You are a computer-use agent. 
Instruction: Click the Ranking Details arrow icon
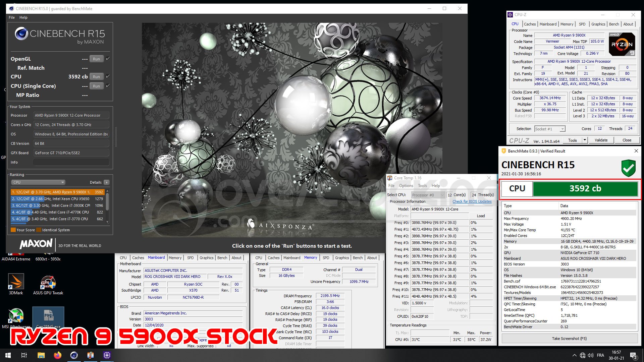click(x=107, y=182)
